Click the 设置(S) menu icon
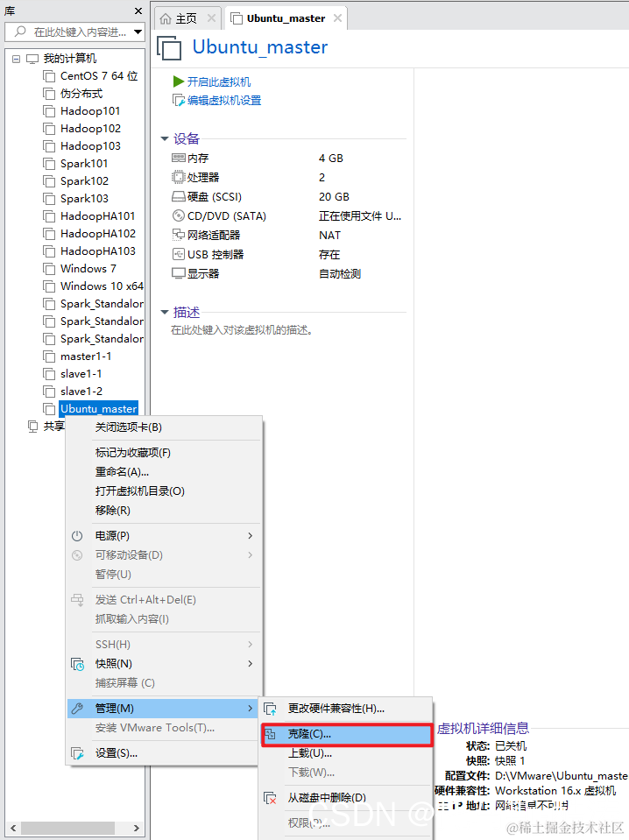This screenshot has height=840, width=629. click(x=78, y=753)
